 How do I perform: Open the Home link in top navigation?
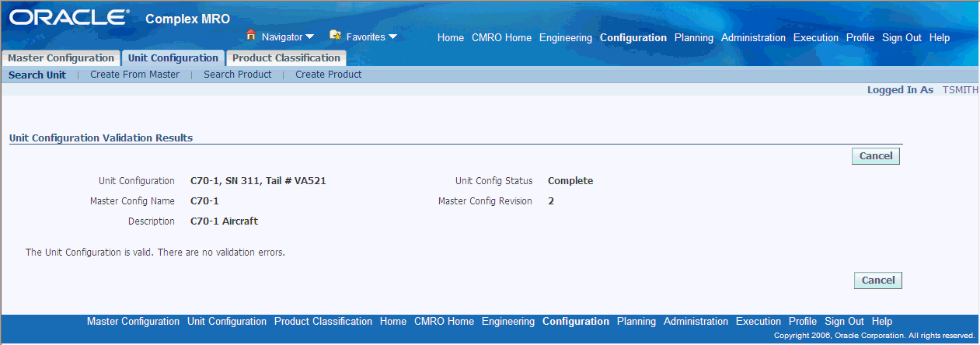451,37
